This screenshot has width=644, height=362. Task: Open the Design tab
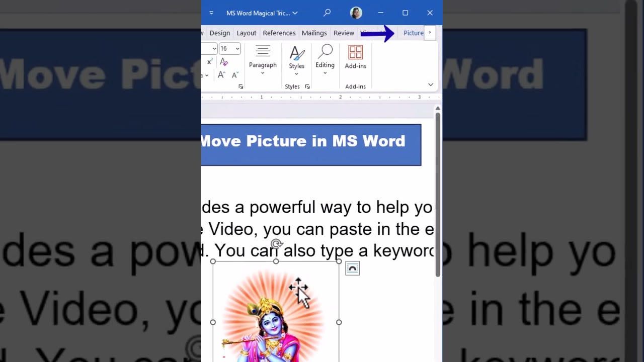[220, 33]
